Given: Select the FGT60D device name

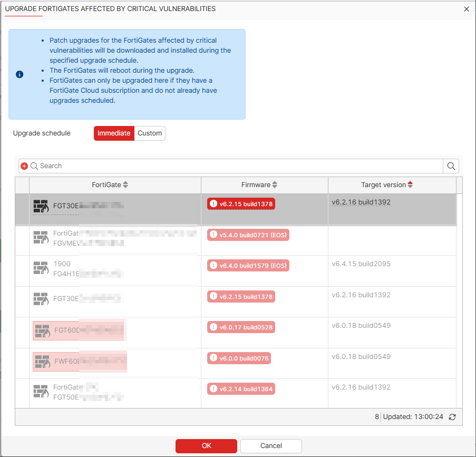Looking at the screenshot, I should (67, 330).
